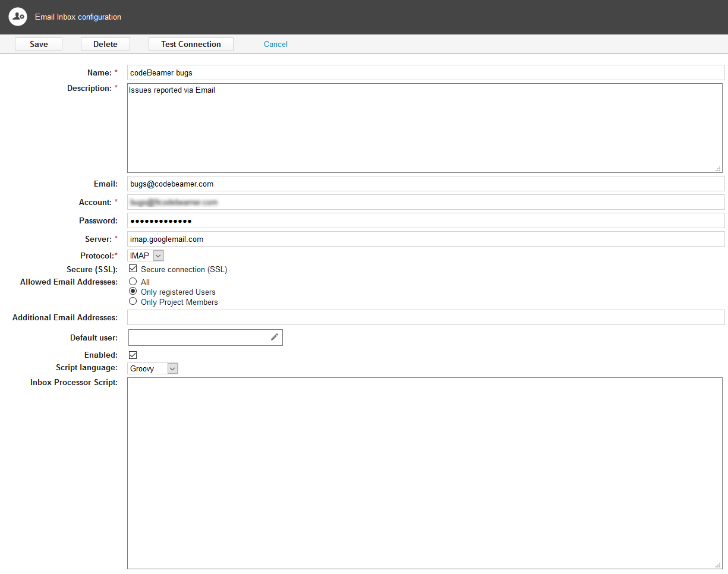The image size is (728, 574).
Task: Focus the Password field
Action: pos(426,220)
